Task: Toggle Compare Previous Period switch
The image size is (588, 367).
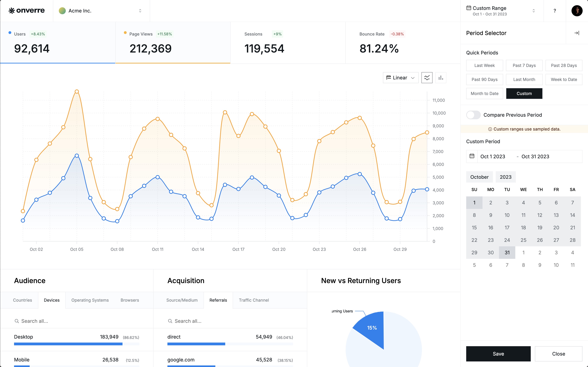Action: pos(473,115)
